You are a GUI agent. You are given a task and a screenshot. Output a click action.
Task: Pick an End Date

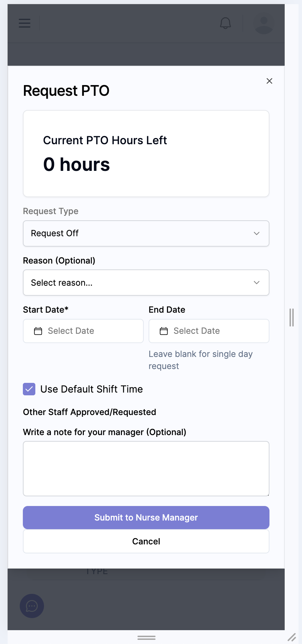coord(209,331)
